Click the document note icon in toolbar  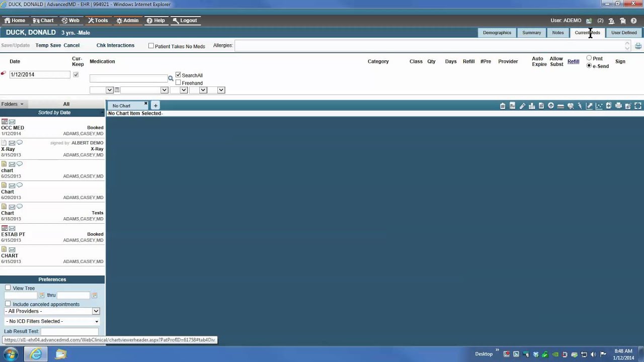point(541,106)
